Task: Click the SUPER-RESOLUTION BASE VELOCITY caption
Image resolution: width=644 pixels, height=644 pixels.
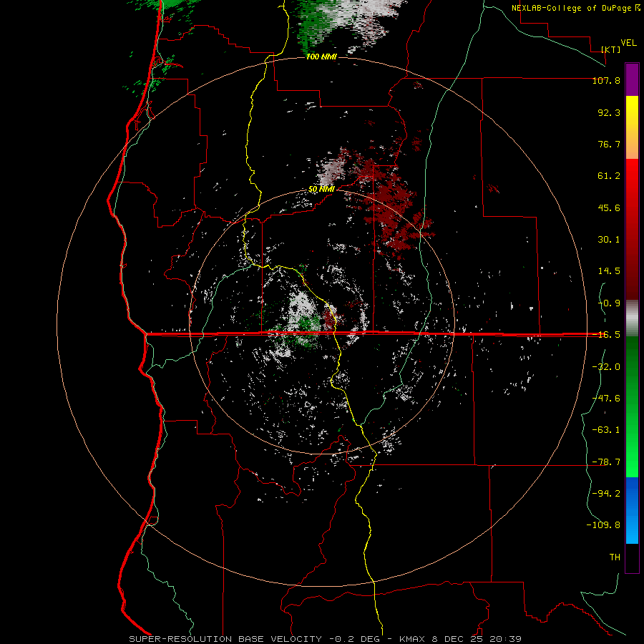Action: pyautogui.click(x=225, y=639)
